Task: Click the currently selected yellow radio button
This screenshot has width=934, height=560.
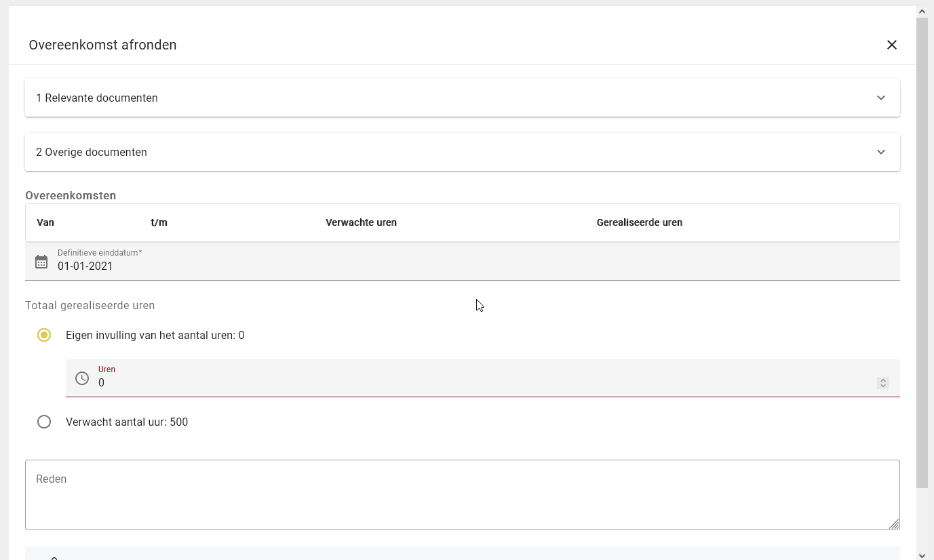Action: [44, 334]
